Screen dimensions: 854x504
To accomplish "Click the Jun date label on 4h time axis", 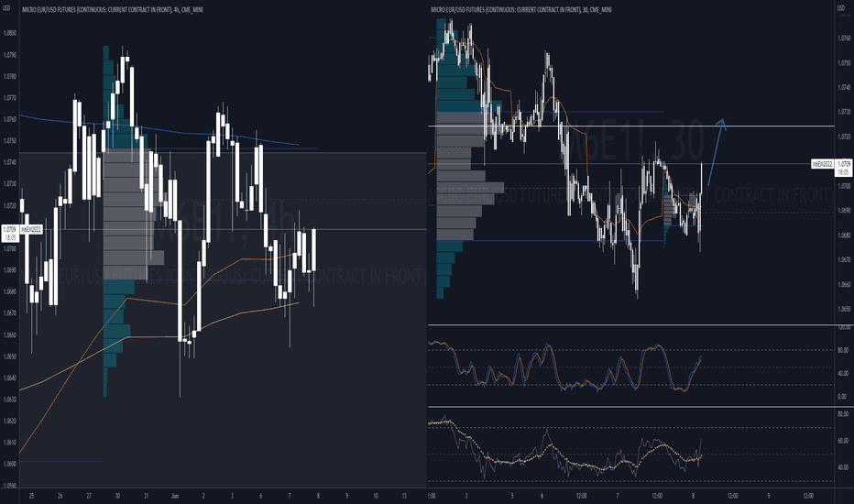I will [x=175, y=496].
